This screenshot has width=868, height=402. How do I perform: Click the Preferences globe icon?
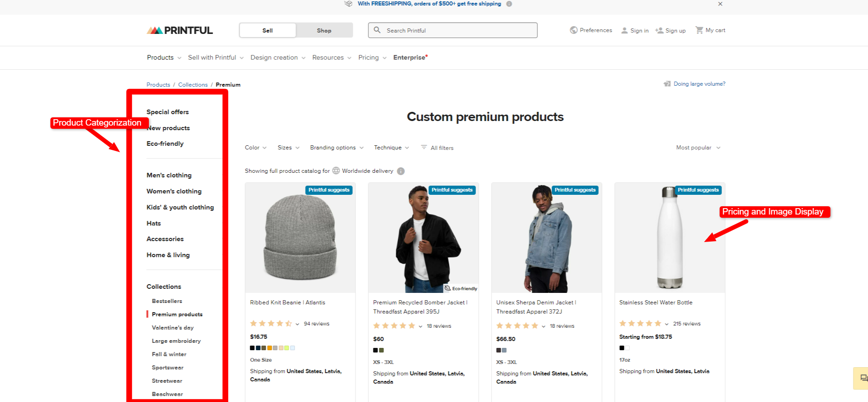tap(573, 30)
